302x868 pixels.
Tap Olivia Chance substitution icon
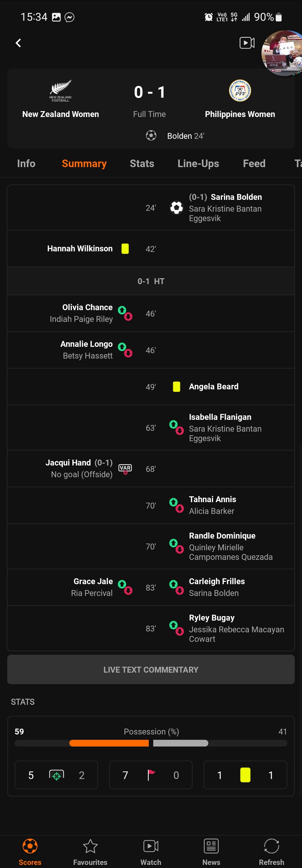(x=125, y=313)
